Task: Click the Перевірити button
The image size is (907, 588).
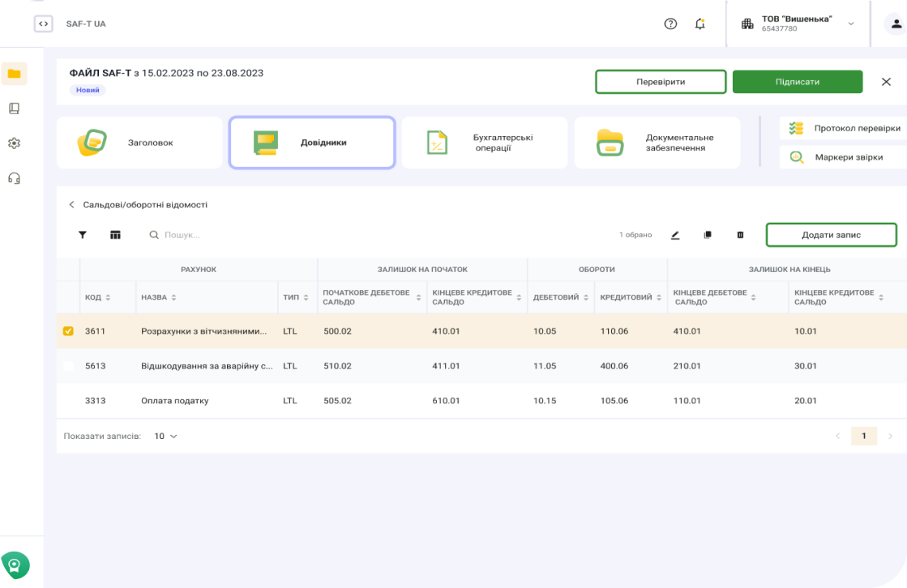Action: click(661, 82)
